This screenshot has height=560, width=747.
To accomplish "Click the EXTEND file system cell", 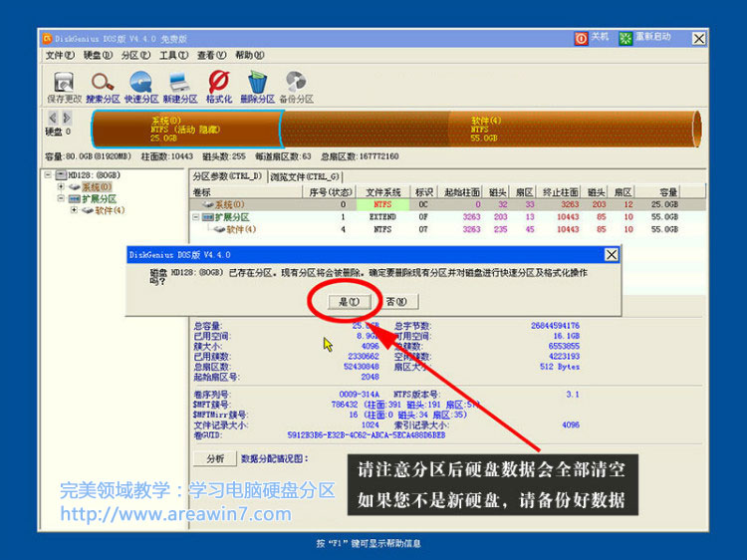I will coord(382,217).
